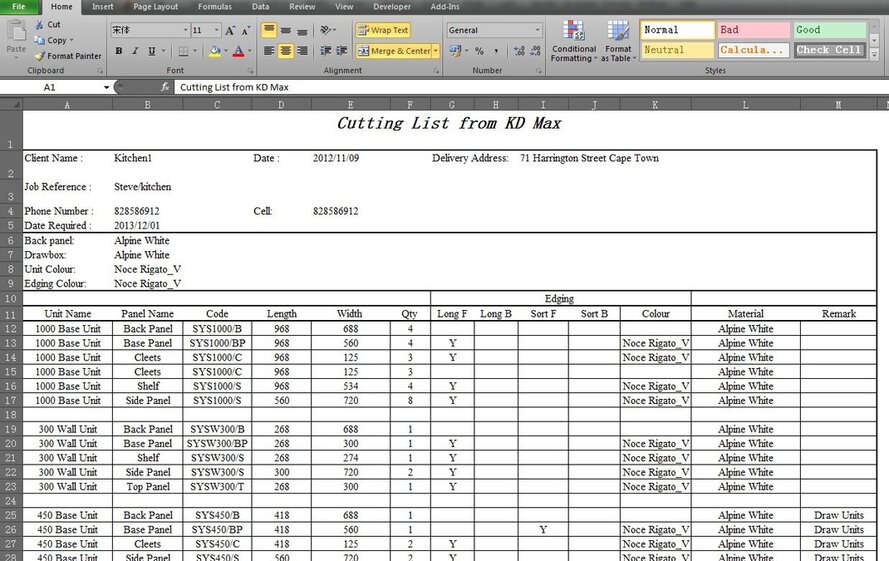Click Decrease Decimal icon

point(535,51)
